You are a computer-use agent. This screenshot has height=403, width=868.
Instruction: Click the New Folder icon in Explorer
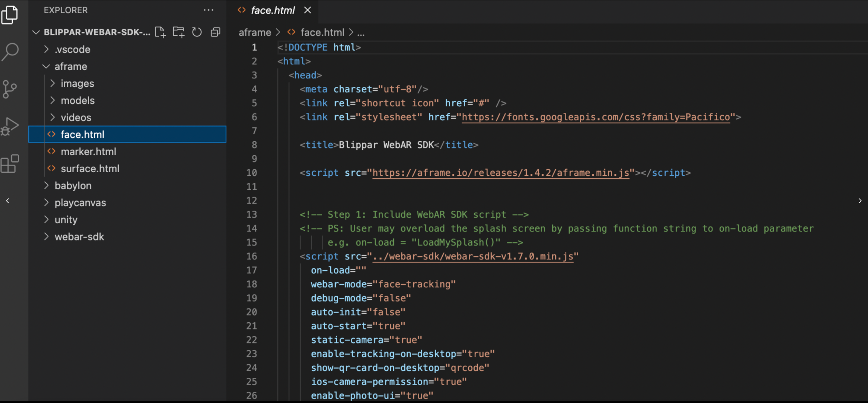pyautogui.click(x=179, y=32)
